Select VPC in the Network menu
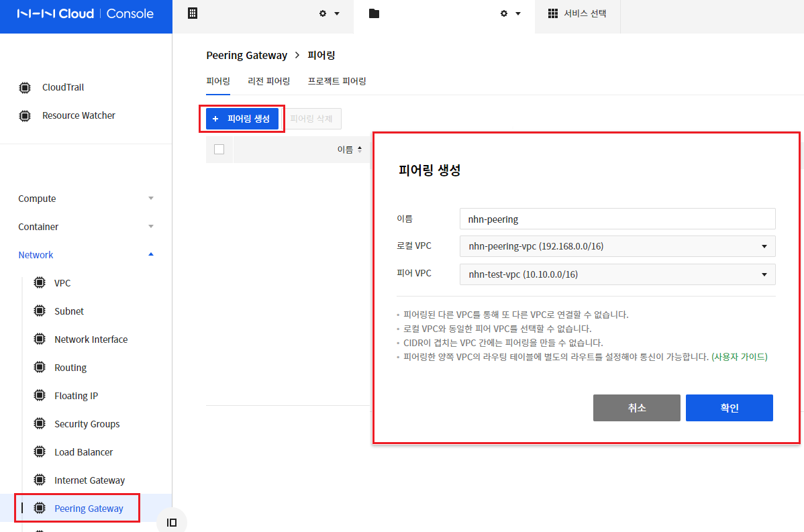804x532 pixels. (62, 283)
